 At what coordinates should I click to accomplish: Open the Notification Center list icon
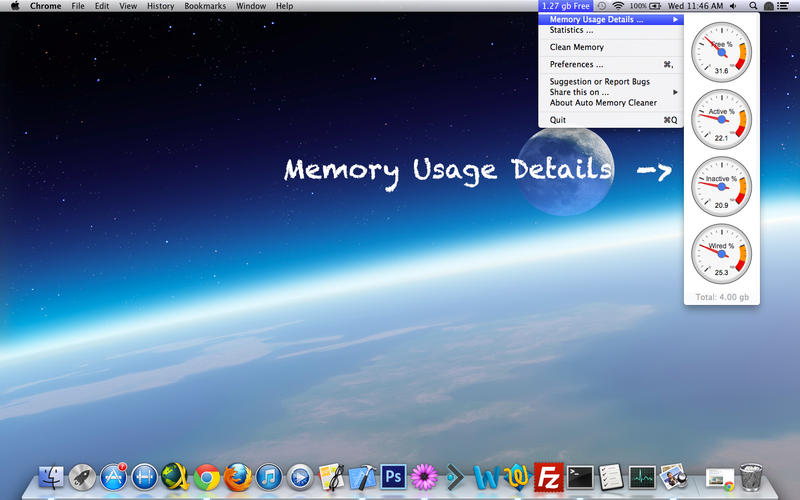click(783, 6)
